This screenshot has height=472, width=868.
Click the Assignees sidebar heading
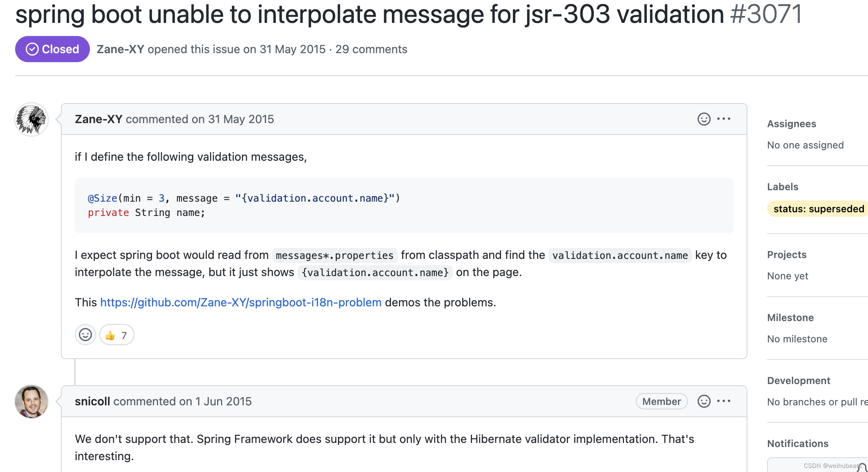tap(792, 124)
